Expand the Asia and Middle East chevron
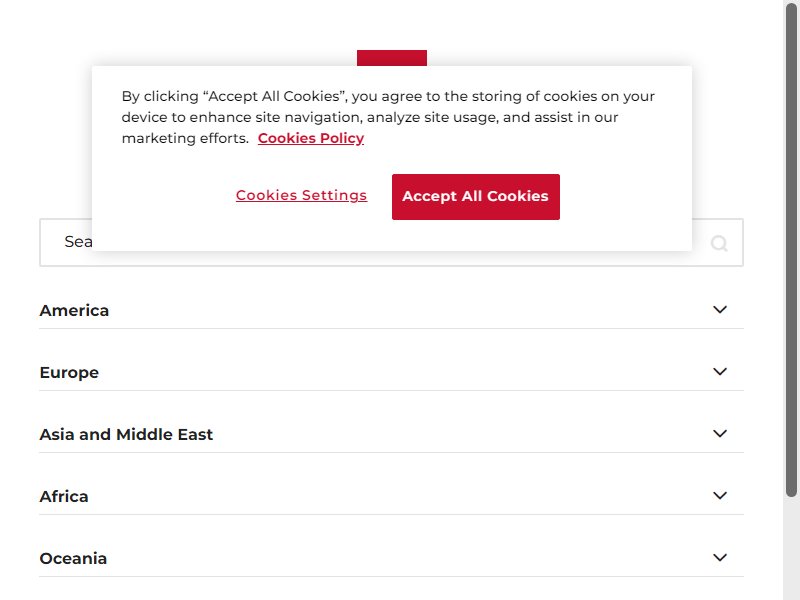 pyautogui.click(x=720, y=434)
